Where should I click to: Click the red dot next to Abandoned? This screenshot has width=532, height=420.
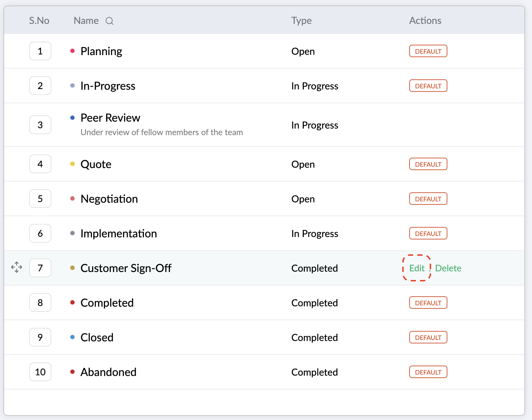pos(72,372)
